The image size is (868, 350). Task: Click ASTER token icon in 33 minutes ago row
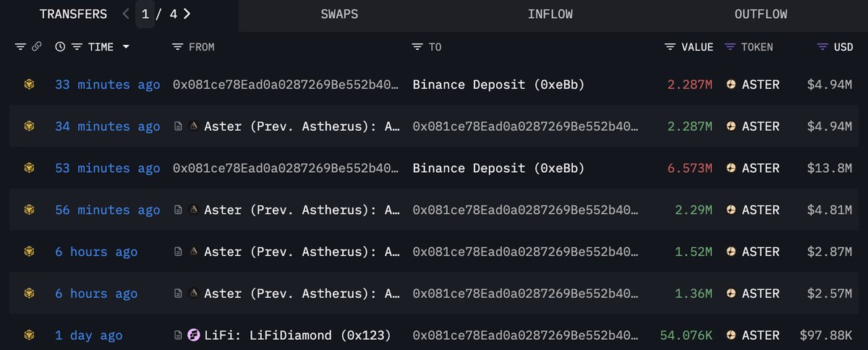(x=731, y=85)
